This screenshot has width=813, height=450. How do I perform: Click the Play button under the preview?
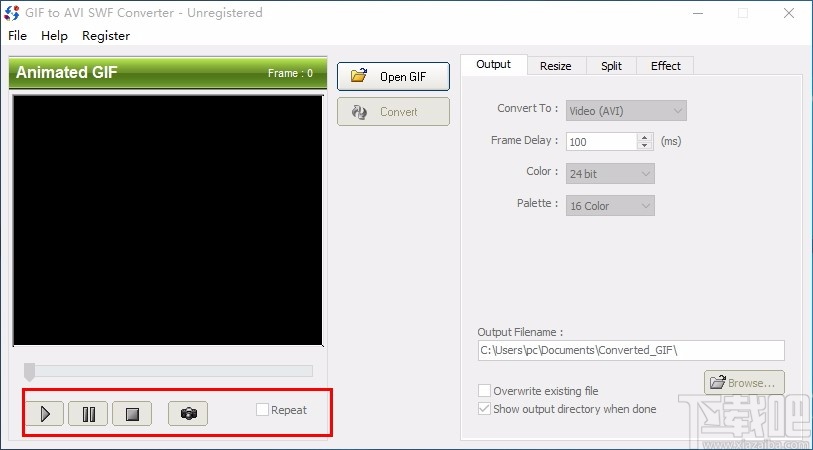pos(45,414)
